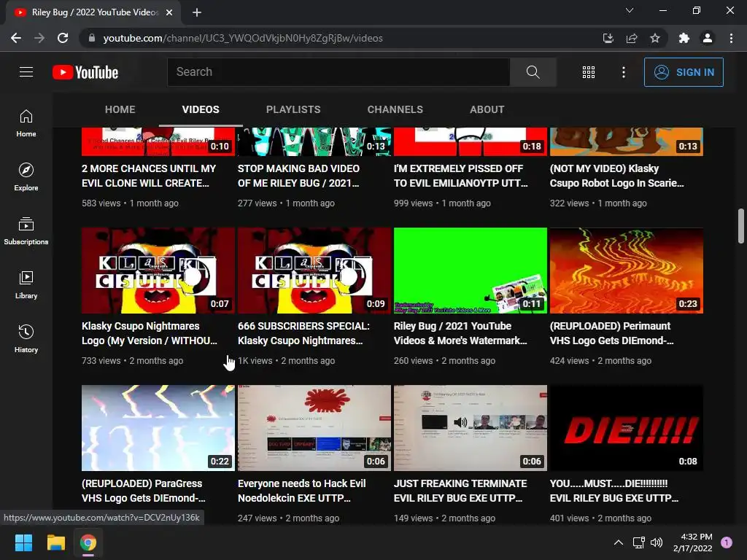Viewport: 747px width, 560px height.
Task: Open the taskbar clock 4:32 PM
Action: coord(692,542)
